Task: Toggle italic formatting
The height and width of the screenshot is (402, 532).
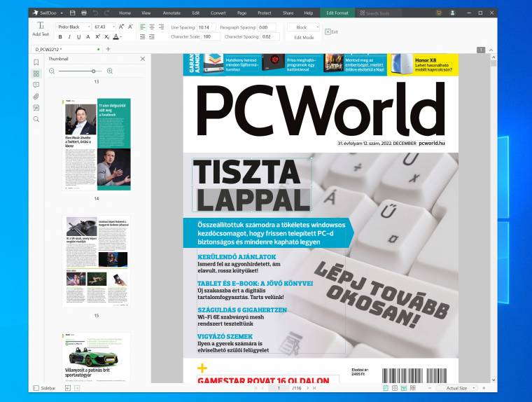Action: (69, 36)
